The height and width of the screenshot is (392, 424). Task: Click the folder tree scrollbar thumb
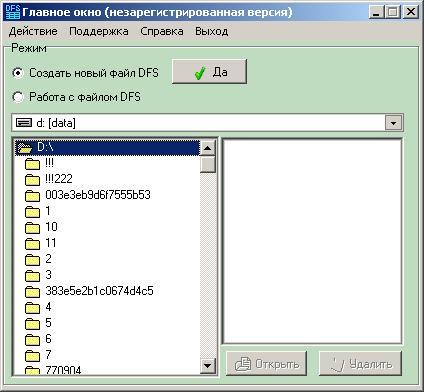208,164
